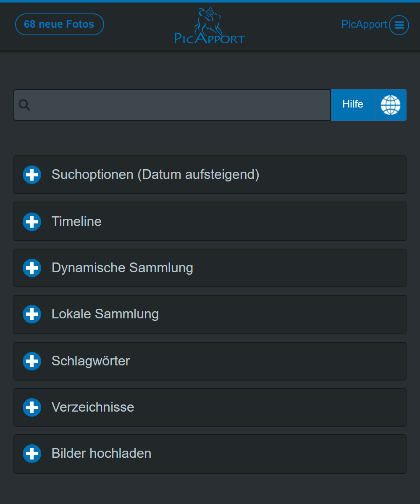The image size is (420, 504).
Task: Click the PicApport logo in header
Action: pyautogui.click(x=210, y=26)
